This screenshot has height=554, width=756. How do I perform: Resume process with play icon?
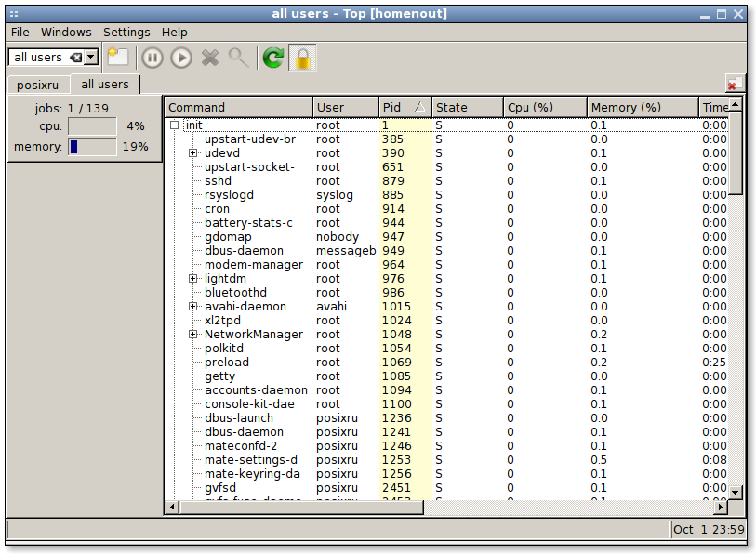click(181, 58)
